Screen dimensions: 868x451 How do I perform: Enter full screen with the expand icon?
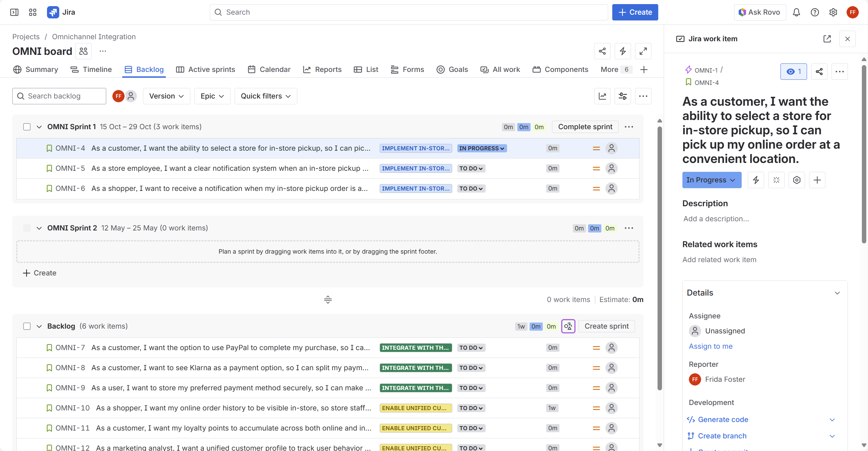point(643,51)
